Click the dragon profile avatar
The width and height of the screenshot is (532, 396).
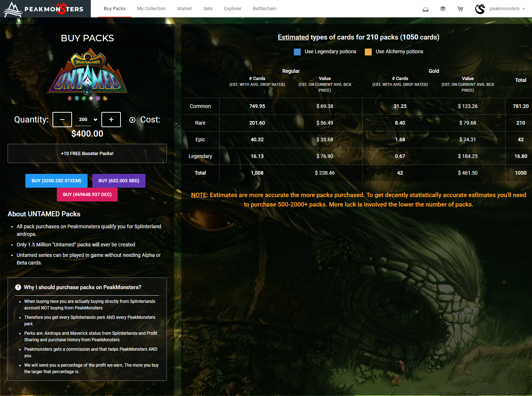tap(480, 9)
